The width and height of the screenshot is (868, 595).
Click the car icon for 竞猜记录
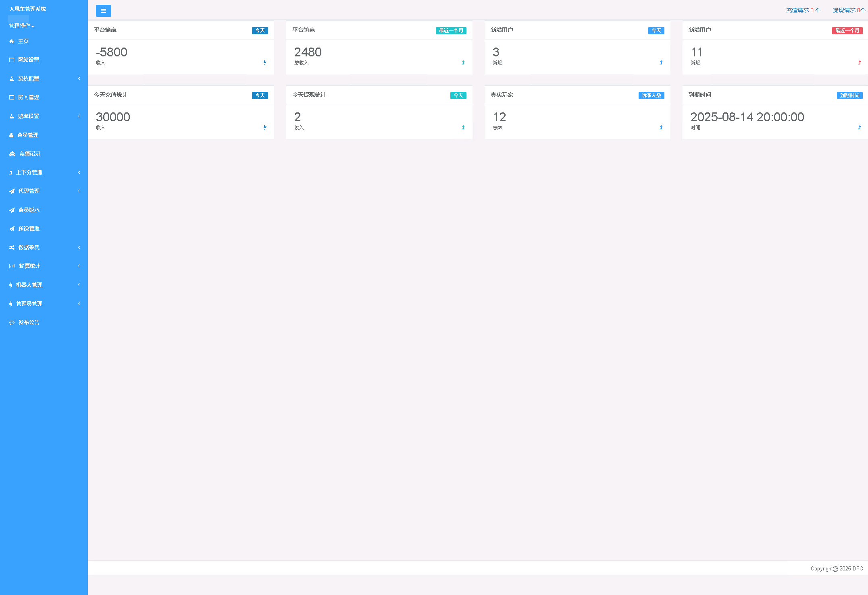point(12,153)
